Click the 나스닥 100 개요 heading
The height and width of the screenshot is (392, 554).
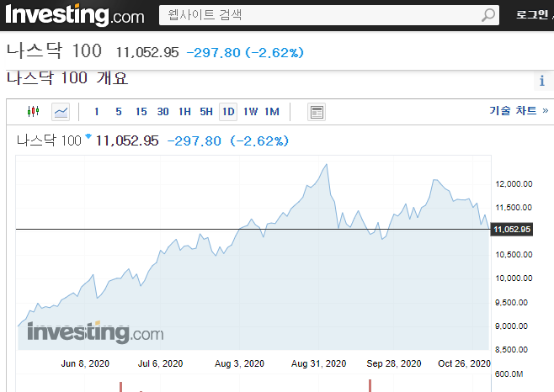67,78
